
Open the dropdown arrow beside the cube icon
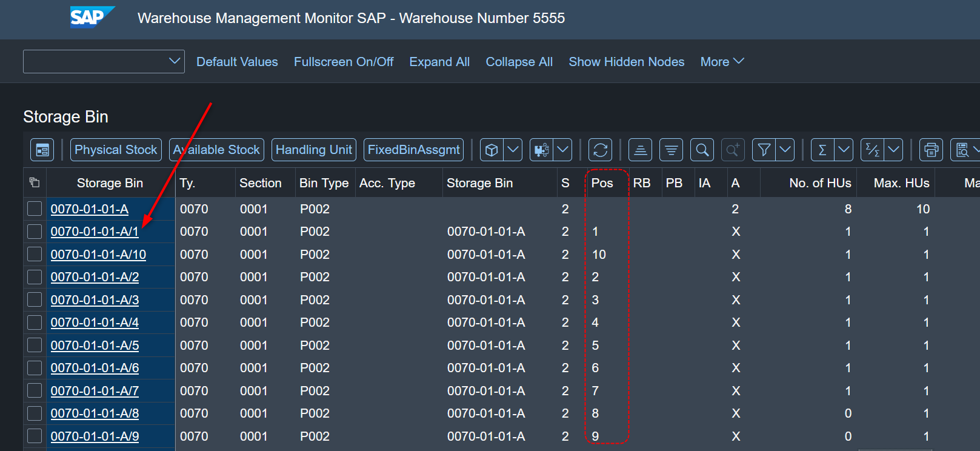[513, 150]
